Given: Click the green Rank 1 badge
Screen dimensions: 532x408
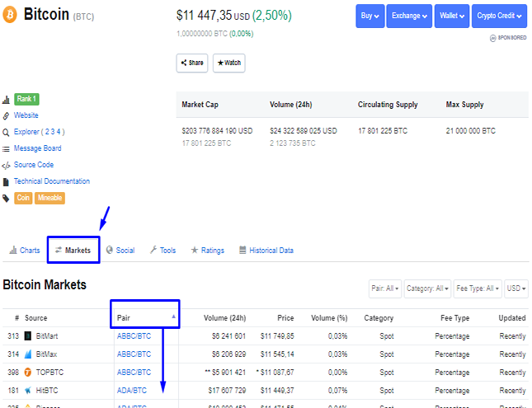Looking at the screenshot, I should click(26, 99).
